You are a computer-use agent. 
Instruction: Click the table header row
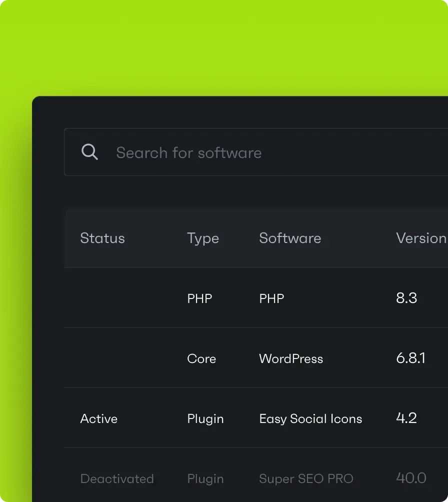(x=250, y=238)
